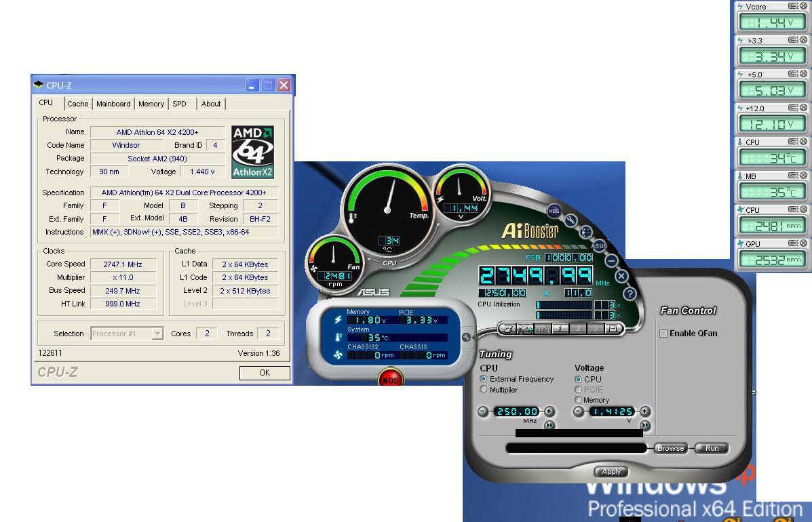Close the +12.0 voltage monitor widget
The image size is (812, 522).
(x=803, y=108)
